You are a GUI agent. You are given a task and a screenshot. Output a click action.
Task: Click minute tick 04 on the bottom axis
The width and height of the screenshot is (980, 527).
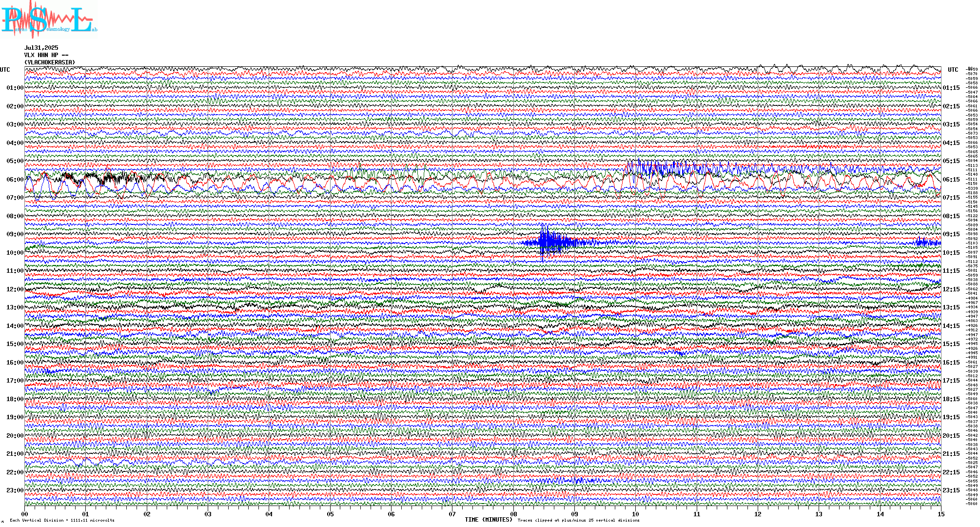click(269, 514)
